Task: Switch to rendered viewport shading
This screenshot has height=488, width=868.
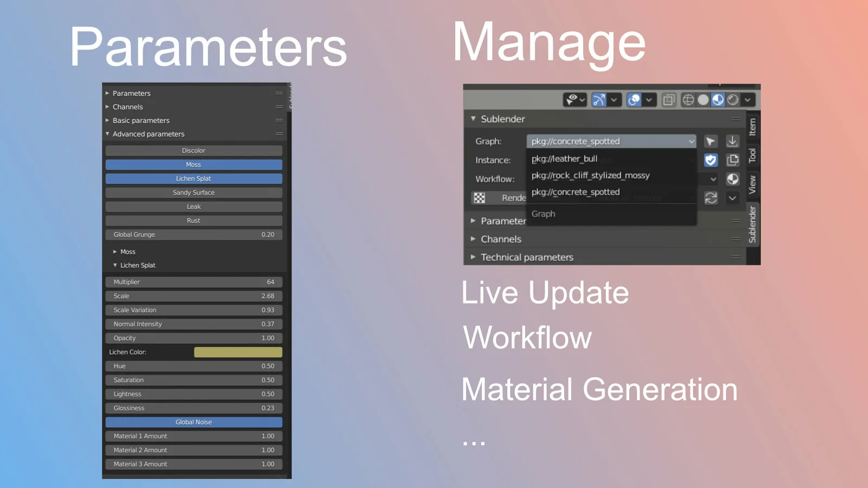Action: tap(733, 100)
